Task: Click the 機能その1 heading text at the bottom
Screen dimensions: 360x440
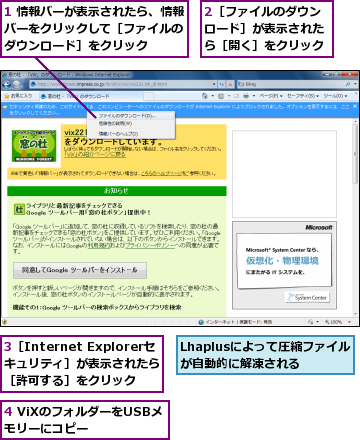Action: [x=97, y=307]
